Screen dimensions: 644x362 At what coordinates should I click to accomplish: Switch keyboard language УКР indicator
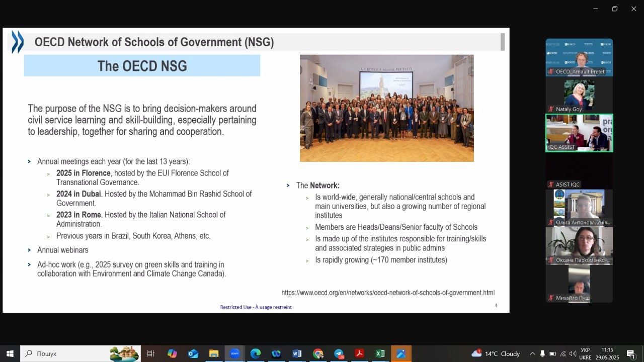point(585,353)
